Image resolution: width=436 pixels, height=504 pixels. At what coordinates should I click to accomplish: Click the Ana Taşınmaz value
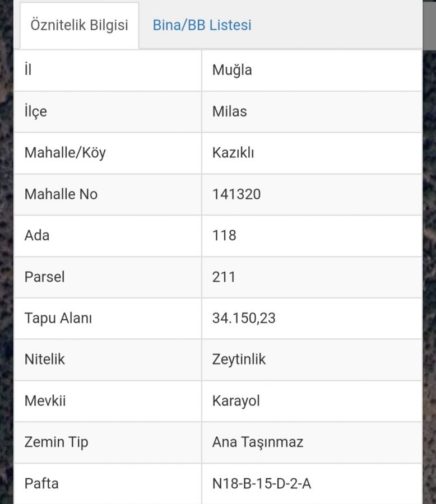[x=258, y=442]
